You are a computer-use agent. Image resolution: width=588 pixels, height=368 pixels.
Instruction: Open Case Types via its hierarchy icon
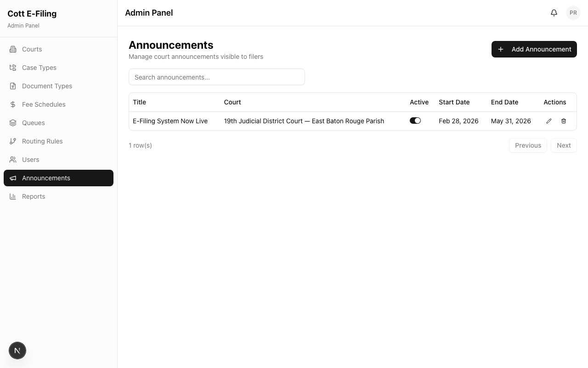13,68
